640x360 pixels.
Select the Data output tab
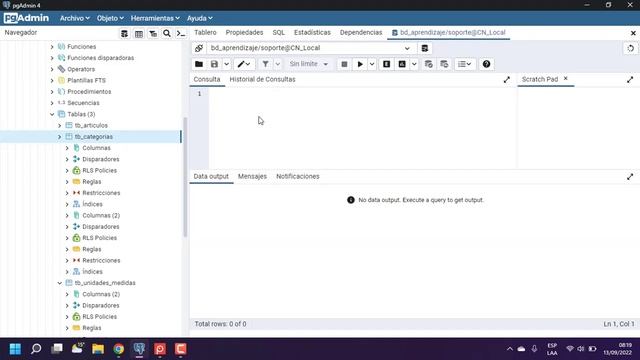(211, 176)
